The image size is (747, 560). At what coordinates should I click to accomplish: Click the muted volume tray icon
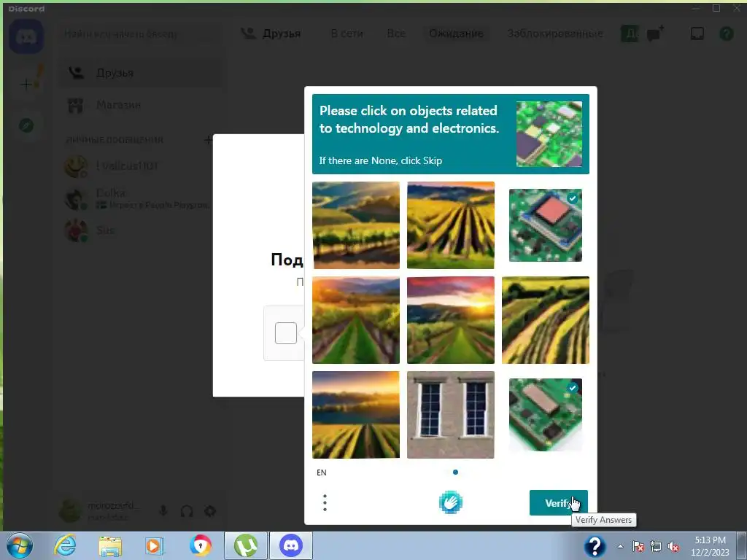(673, 547)
